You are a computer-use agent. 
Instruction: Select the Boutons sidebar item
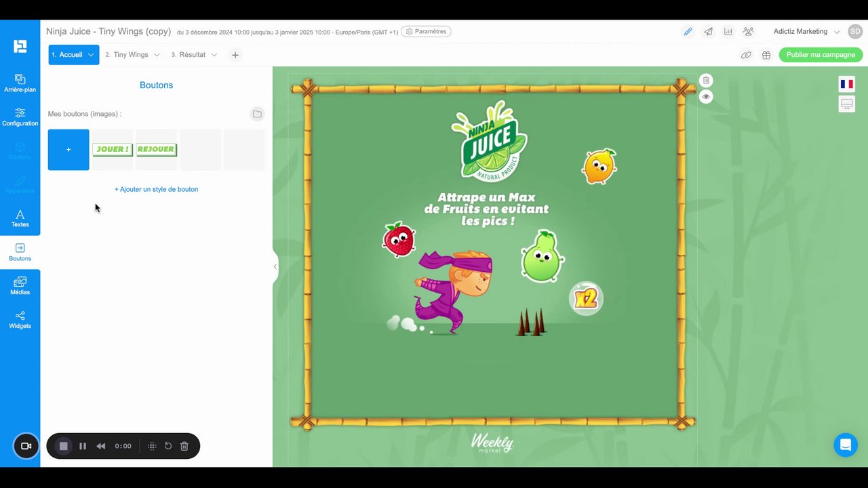point(20,252)
